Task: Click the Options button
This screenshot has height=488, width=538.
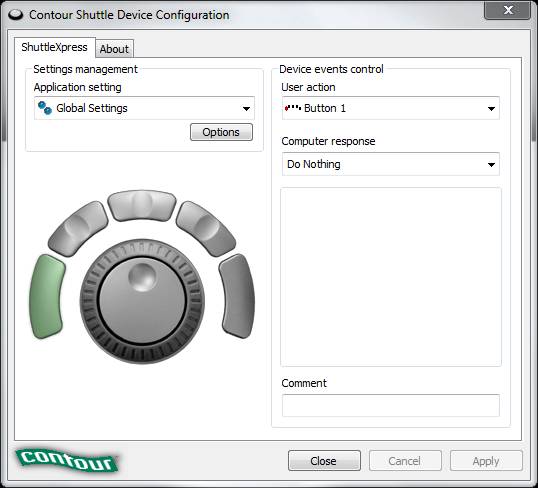Action: click(221, 132)
